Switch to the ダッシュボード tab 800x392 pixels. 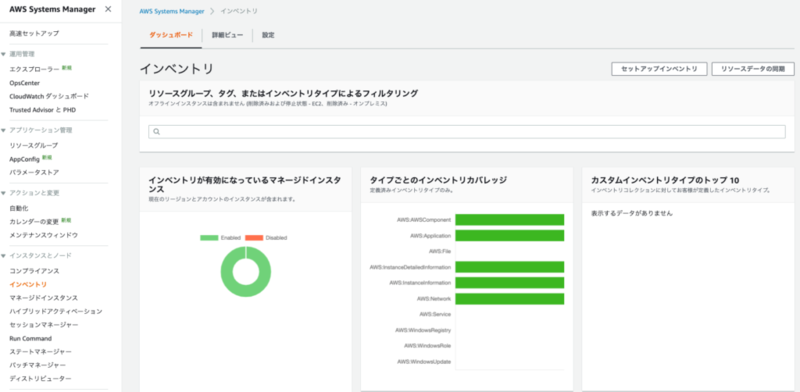point(171,35)
